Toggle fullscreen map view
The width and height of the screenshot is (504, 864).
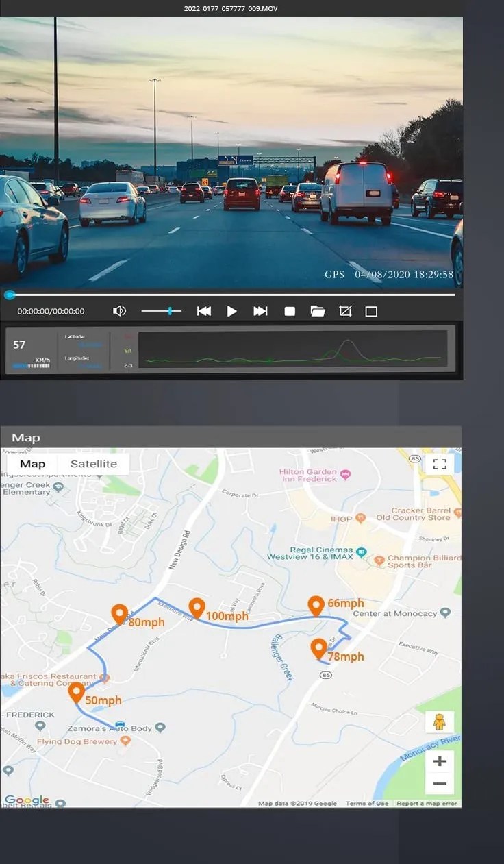click(440, 464)
